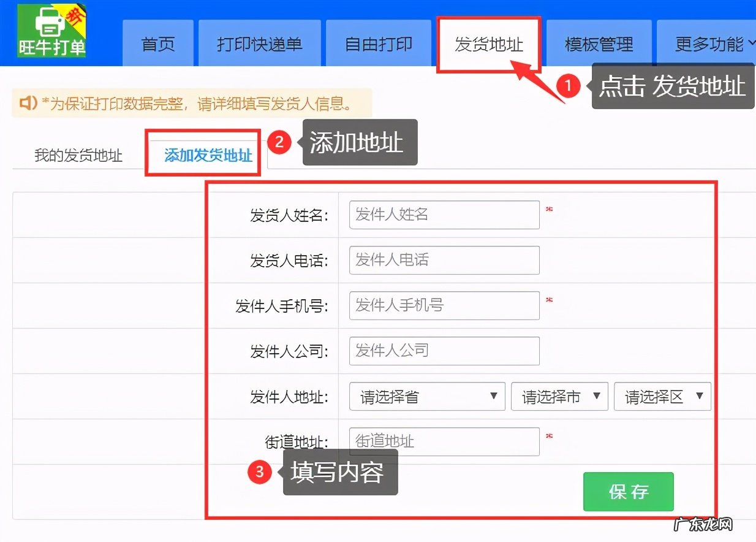
Task: Click the red asterisk next to 发货人姓名
Action: point(549,209)
